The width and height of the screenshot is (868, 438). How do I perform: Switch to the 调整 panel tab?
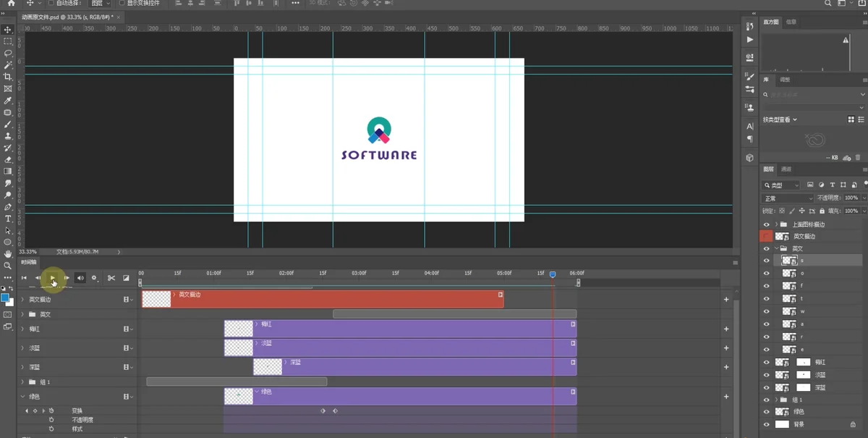click(786, 80)
